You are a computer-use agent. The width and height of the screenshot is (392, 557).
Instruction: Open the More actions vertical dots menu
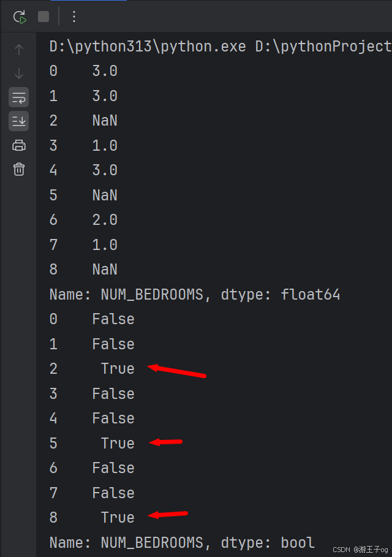pyautogui.click(x=74, y=17)
